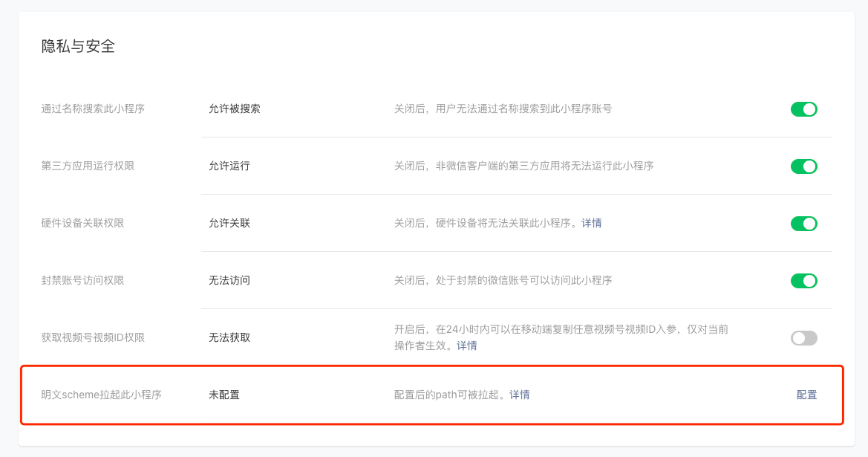Click 未配置 status text

click(x=224, y=395)
